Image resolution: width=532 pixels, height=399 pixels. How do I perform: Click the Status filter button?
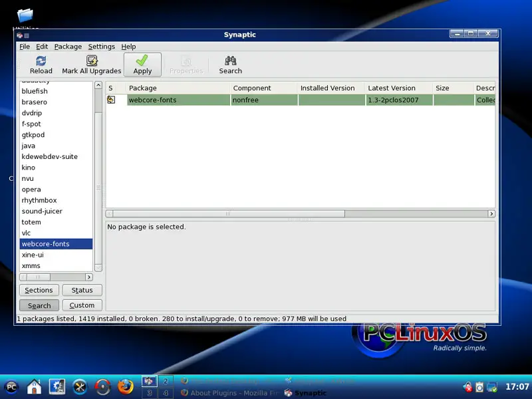tap(82, 290)
